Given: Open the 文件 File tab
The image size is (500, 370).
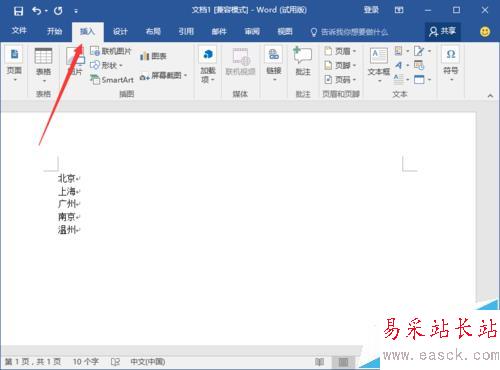Looking at the screenshot, I should click(19, 31).
